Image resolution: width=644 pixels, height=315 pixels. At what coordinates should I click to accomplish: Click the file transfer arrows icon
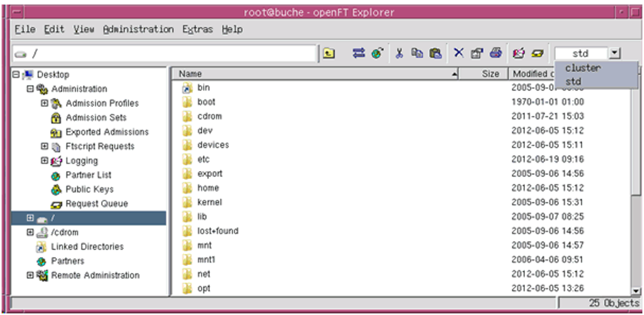(x=359, y=53)
